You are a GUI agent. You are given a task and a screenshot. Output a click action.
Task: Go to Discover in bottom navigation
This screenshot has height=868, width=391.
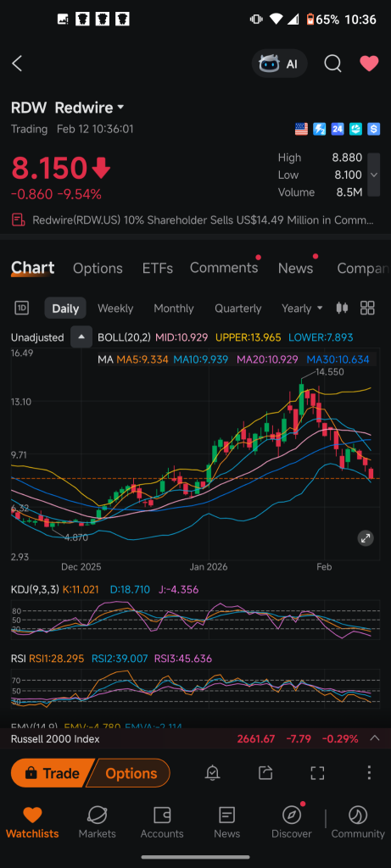292,822
